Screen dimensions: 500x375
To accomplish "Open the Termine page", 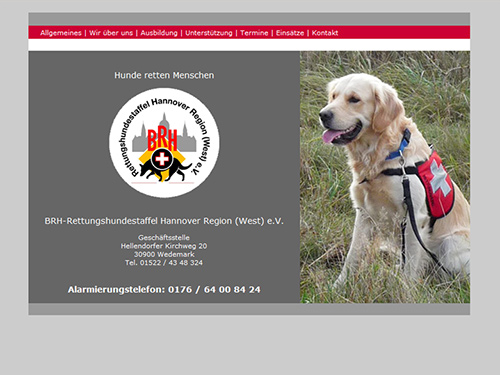I will click(254, 33).
